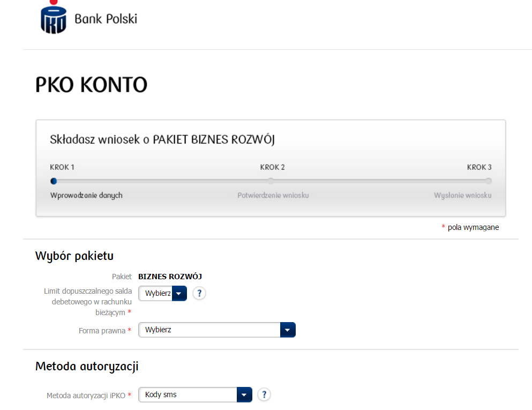Click the BIZNES ROZWÓJ package name
The height and width of the screenshot is (410, 532).
coord(170,277)
